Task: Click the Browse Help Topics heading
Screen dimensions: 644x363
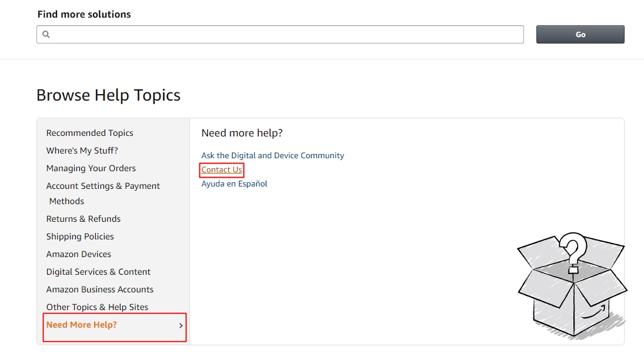Action: 108,95
